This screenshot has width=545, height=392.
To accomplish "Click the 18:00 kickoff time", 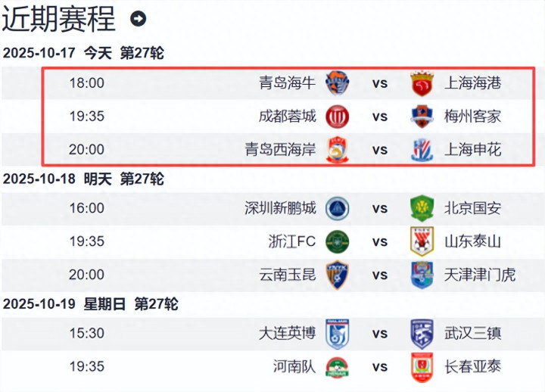I will click(x=86, y=82).
